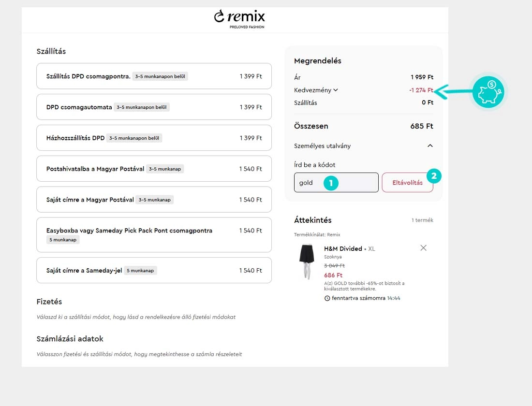Viewport: 532px width, 406px height.
Task: Click the remix logo at top
Action: (239, 19)
